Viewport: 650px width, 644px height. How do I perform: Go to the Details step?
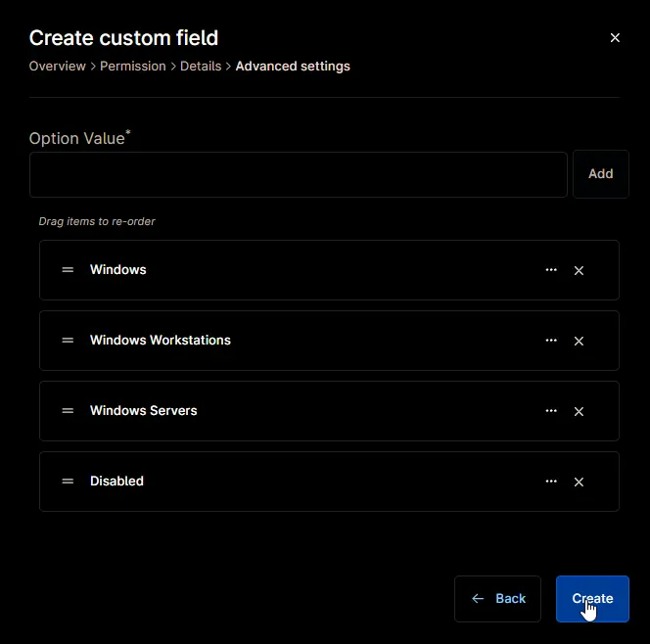[201, 67]
